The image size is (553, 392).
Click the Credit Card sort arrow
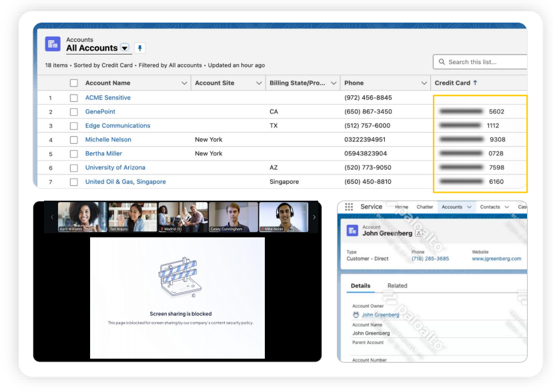(x=476, y=83)
